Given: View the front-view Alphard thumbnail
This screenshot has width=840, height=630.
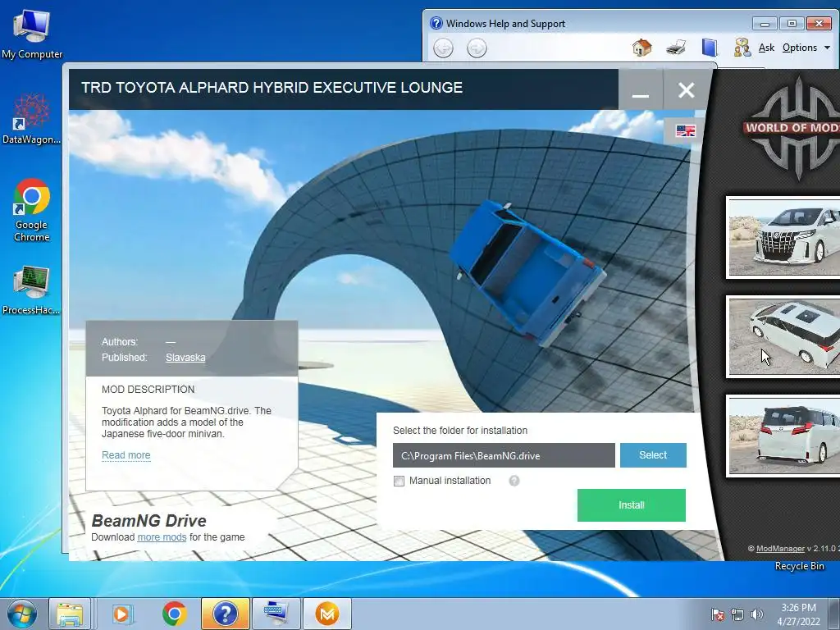Looking at the screenshot, I should [x=783, y=237].
